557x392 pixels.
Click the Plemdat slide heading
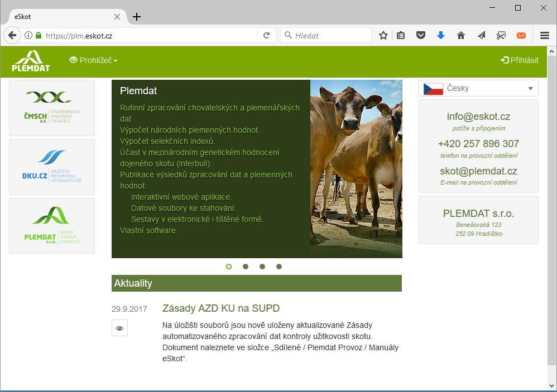pyautogui.click(x=138, y=91)
